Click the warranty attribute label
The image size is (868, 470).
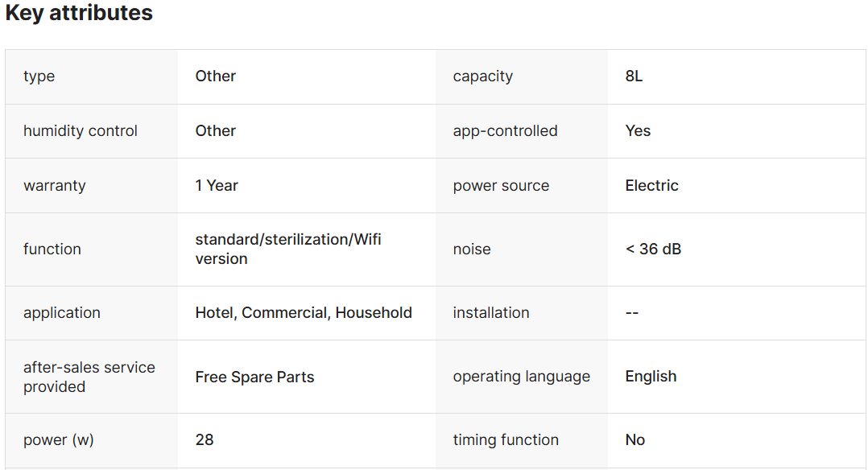pos(55,186)
